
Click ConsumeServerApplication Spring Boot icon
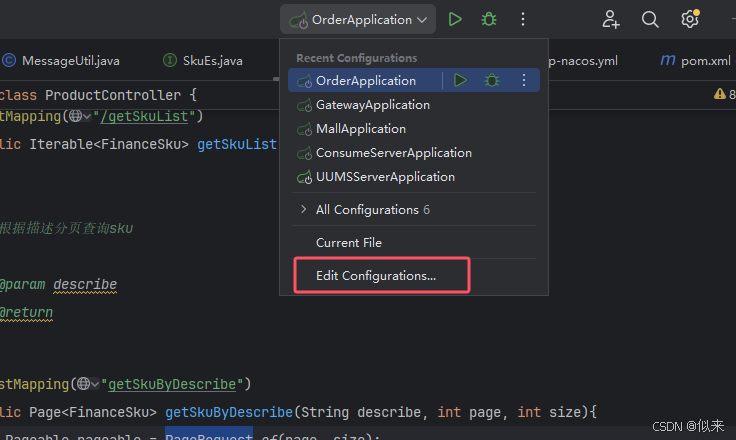pyautogui.click(x=304, y=153)
